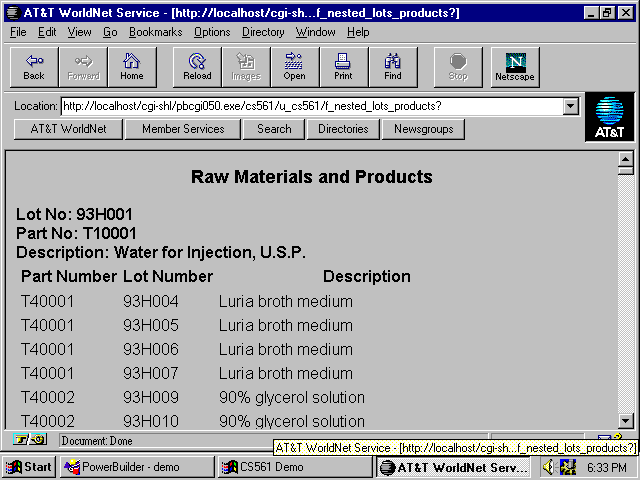Switch to CS561 Demo taskbar button
Screen dimensions: 640x480
pos(295,467)
